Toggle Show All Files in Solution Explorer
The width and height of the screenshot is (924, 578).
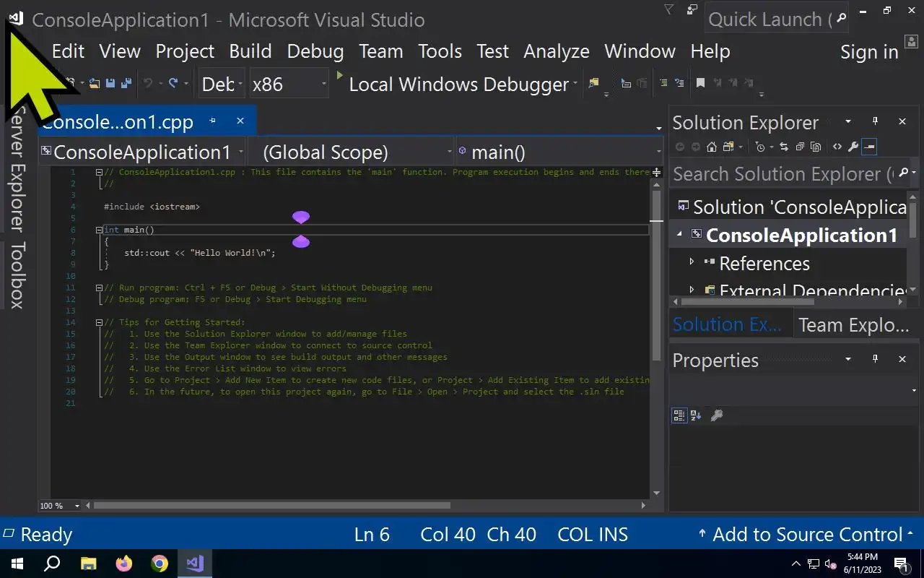[816, 147]
